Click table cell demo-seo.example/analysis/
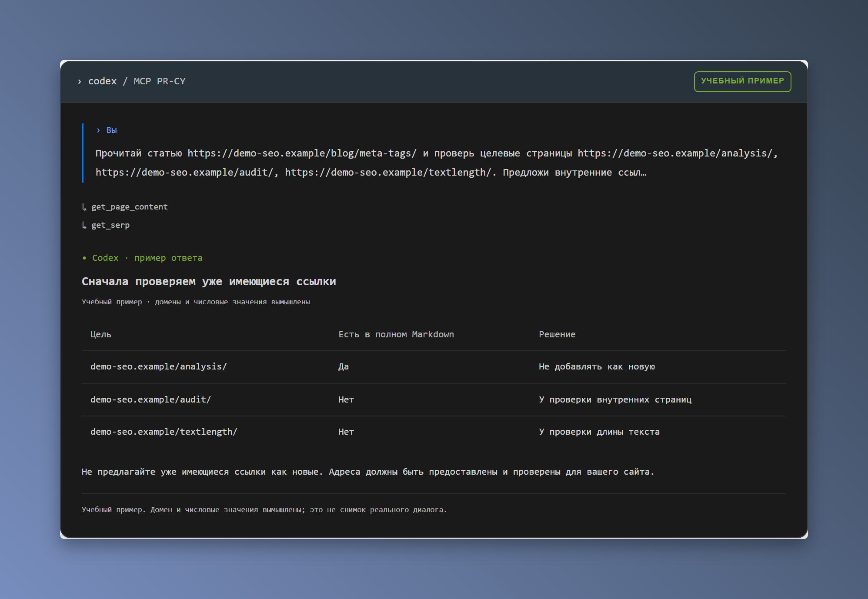 (x=158, y=367)
